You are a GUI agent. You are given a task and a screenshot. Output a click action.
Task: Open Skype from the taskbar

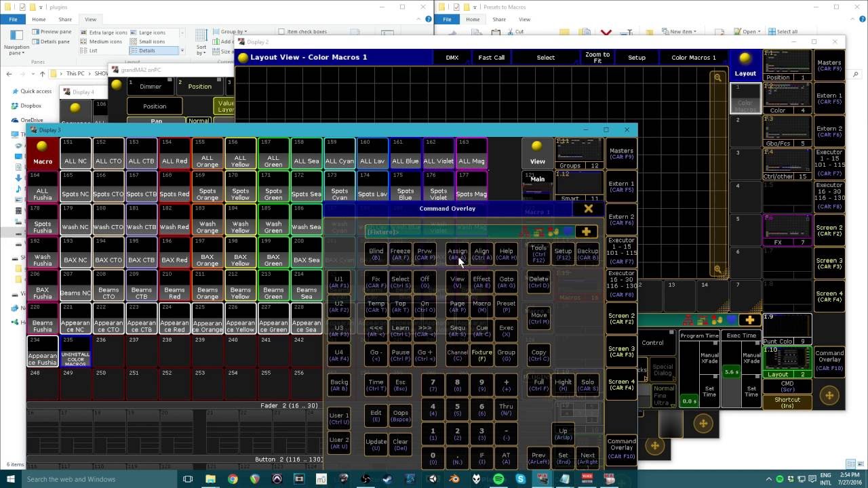pos(520,479)
